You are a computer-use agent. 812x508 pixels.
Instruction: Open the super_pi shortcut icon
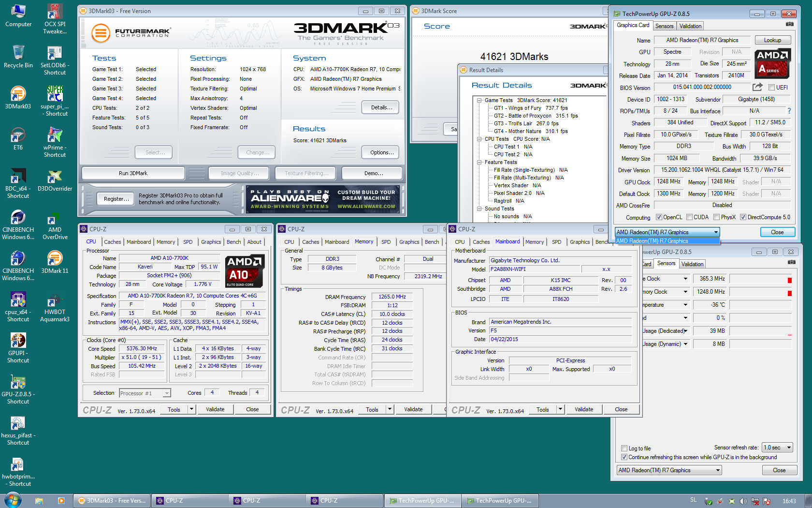coord(55,101)
